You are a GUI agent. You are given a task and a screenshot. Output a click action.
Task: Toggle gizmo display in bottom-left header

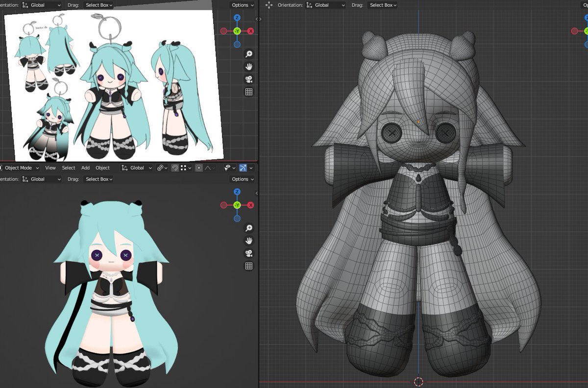(244, 168)
